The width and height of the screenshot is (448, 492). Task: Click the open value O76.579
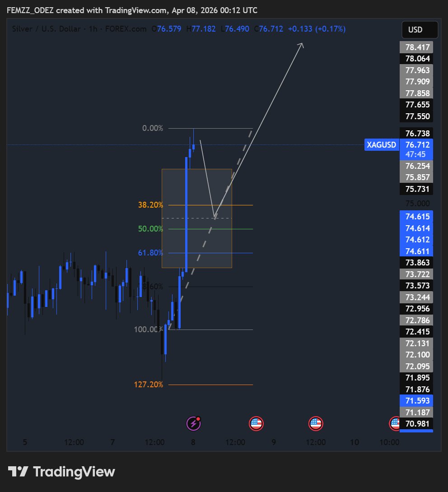coord(166,29)
